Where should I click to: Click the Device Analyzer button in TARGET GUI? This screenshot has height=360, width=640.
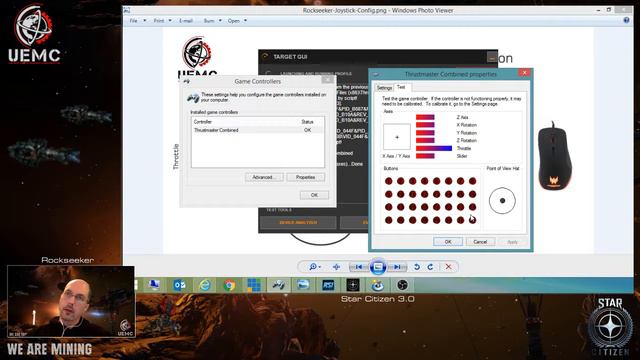pos(298,222)
